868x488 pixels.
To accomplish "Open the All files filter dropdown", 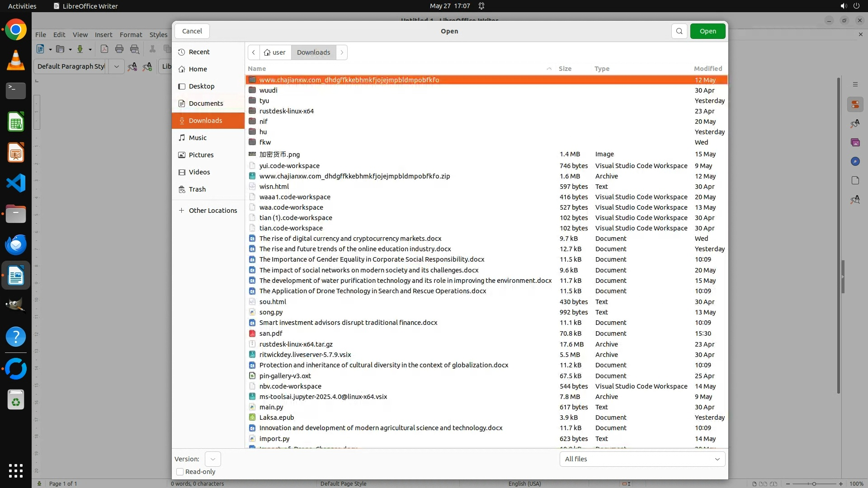I will [x=642, y=459].
